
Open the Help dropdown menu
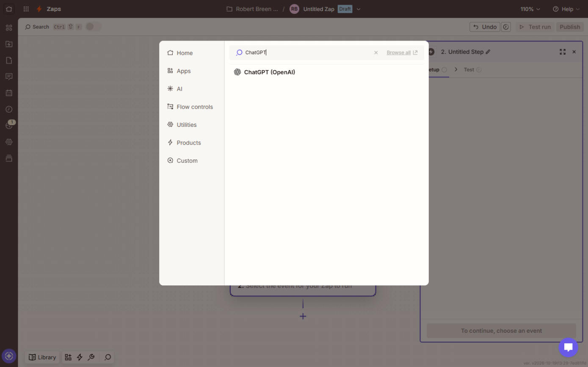[566, 9]
